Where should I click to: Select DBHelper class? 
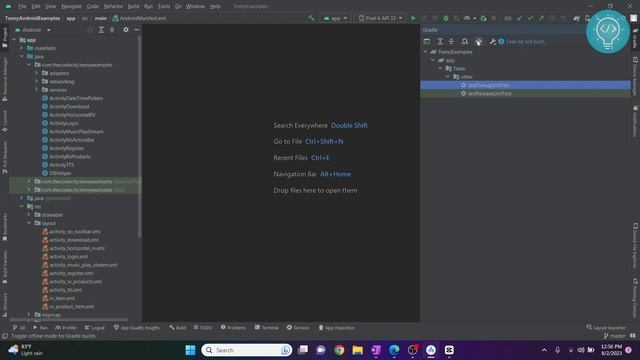click(x=60, y=173)
